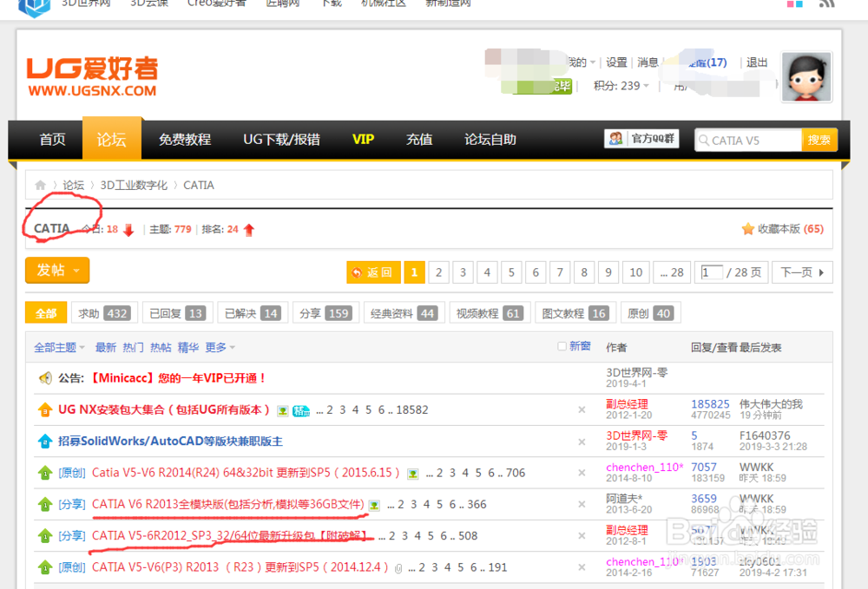Image resolution: width=868 pixels, height=589 pixels.
Task: Open the 论坛自助 navigation item
Action: 490,140
